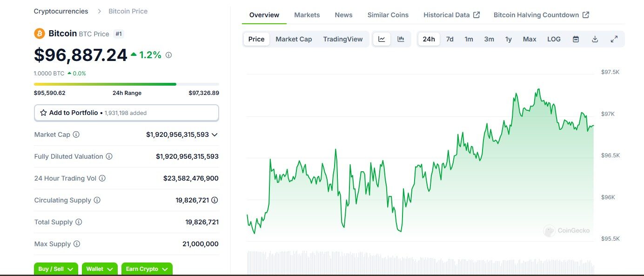Click the 24 Hour Trading Vol info icon
Screen dimensions: 644x276
[x=102, y=178]
